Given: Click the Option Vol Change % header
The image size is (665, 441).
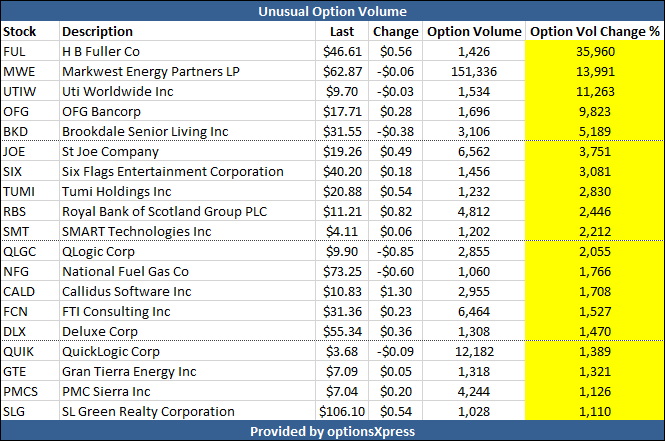Looking at the screenshot, I should 595,32.
